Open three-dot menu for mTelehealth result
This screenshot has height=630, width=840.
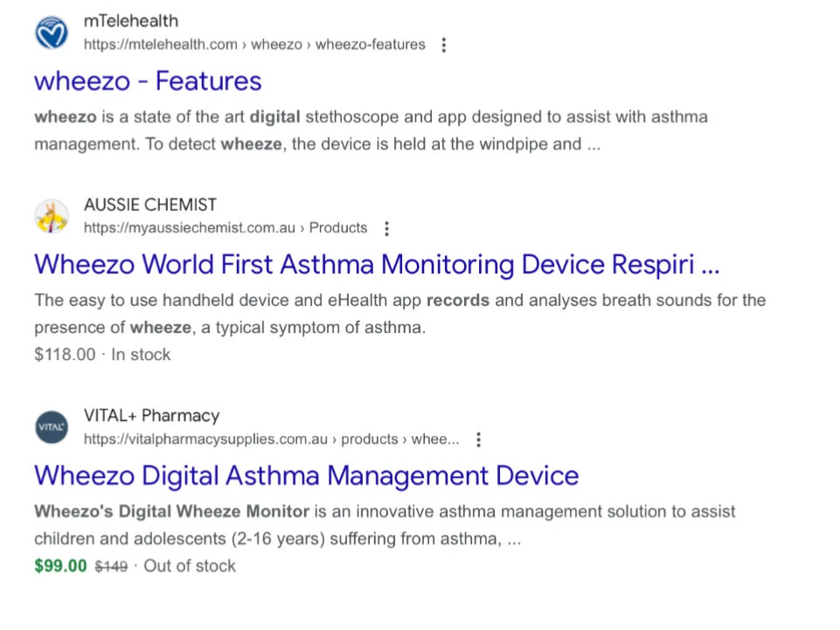point(443,45)
